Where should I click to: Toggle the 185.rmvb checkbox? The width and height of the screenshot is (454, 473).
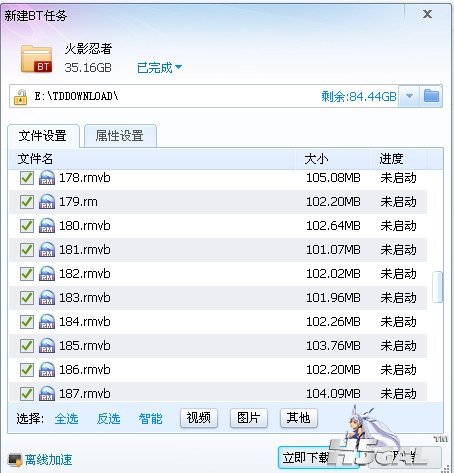(27, 346)
